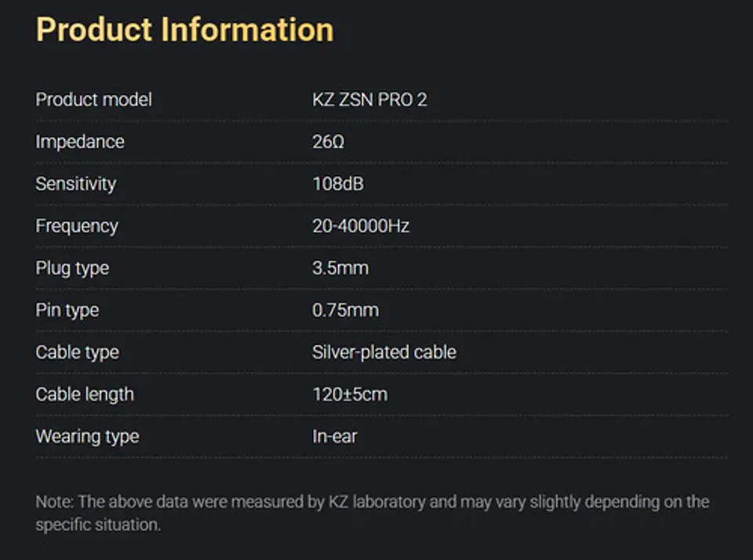Click the KZ laboratory note text
This screenshot has height=560, width=753.
372,513
